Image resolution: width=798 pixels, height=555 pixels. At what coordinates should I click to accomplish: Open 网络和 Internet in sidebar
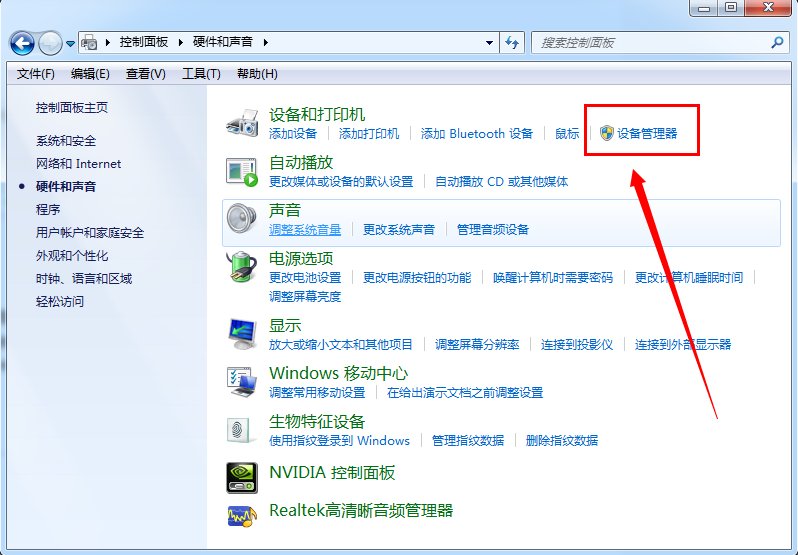(78, 163)
